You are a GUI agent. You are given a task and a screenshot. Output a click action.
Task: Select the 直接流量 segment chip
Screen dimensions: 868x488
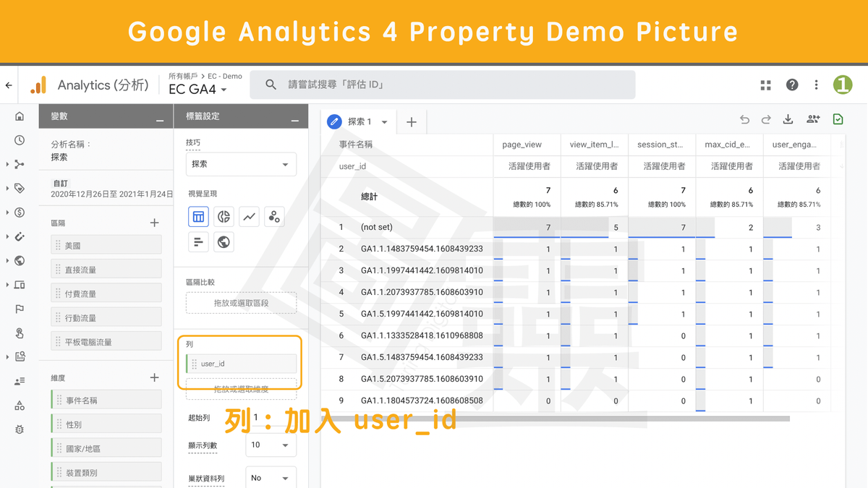pyautogui.click(x=106, y=270)
